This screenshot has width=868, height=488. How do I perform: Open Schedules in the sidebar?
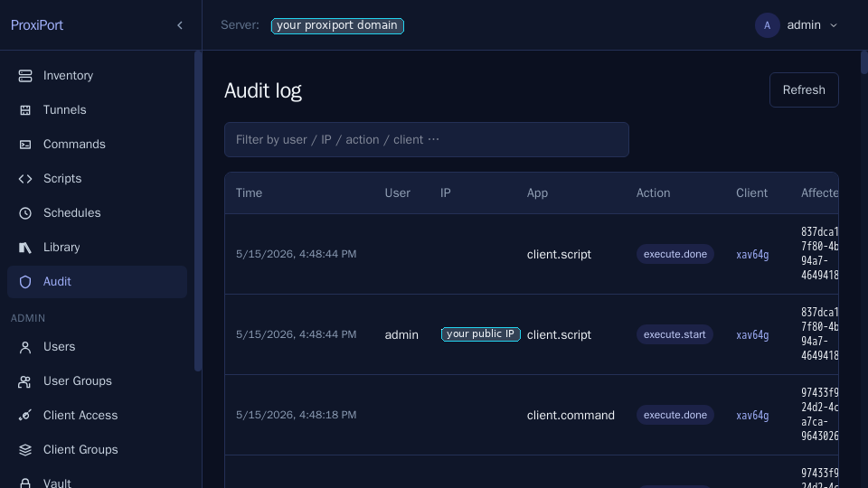coord(97,213)
